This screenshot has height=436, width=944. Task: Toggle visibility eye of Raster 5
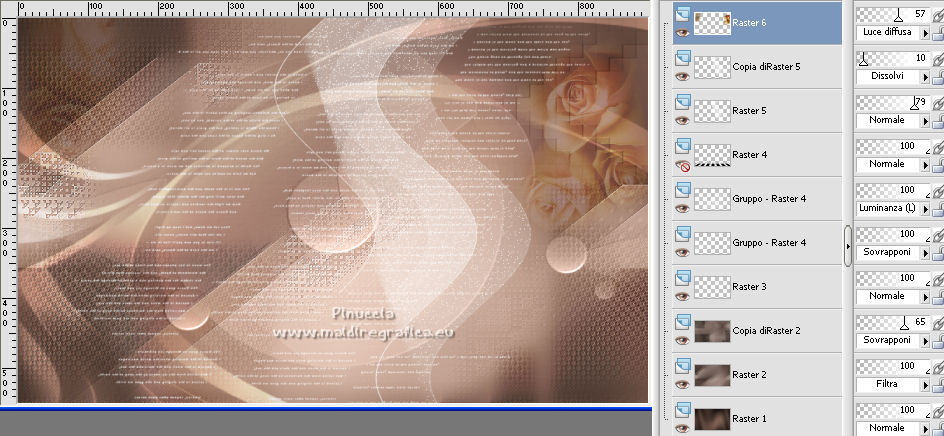(x=682, y=121)
